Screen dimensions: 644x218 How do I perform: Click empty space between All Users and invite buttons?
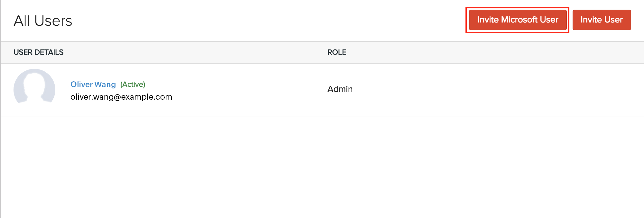(x=257, y=21)
